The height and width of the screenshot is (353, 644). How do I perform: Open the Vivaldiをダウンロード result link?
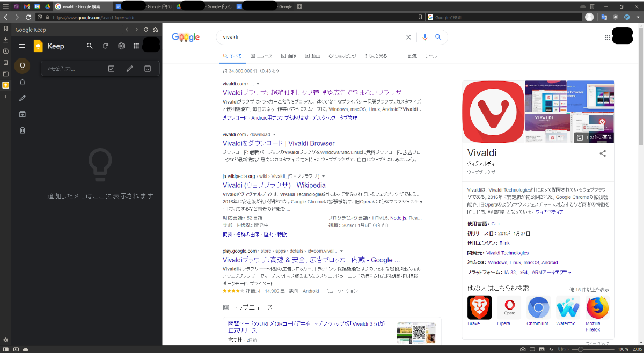coord(279,143)
